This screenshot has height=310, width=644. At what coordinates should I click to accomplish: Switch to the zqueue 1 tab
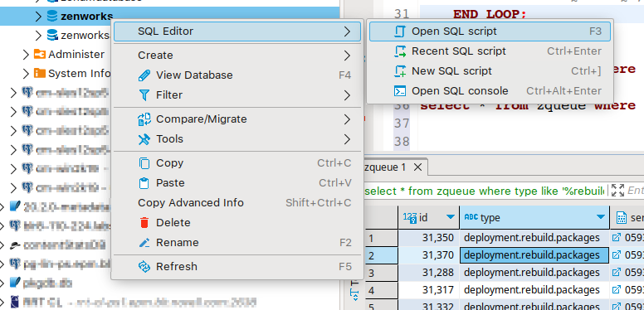click(x=386, y=167)
